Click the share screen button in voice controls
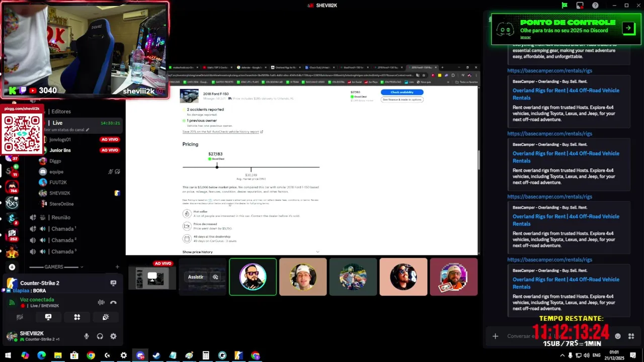 click(48, 317)
